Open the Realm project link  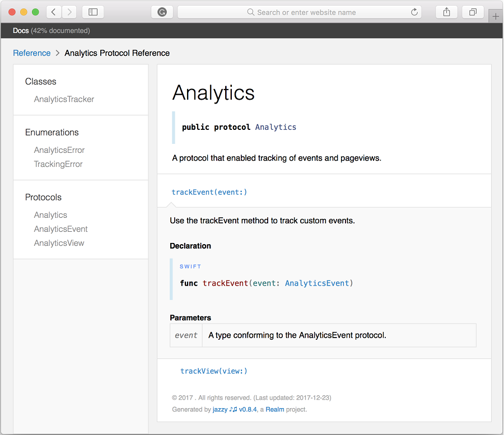pyautogui.click(x=274, y=409)
